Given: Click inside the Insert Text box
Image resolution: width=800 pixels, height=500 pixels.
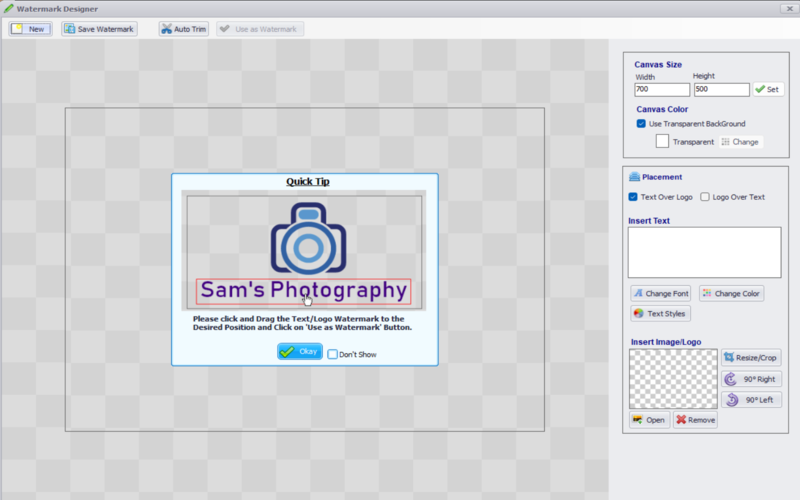Looking at the screenshot, I should point(704,253).
